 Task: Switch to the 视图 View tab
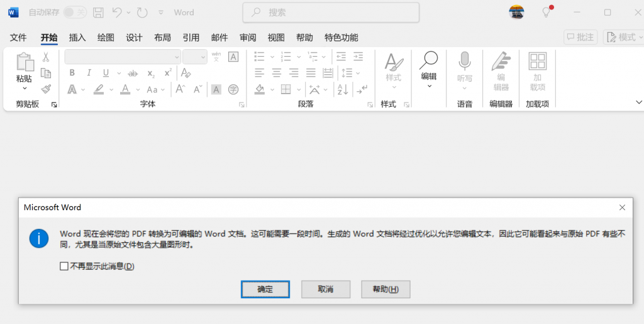[x=276, y=38]
